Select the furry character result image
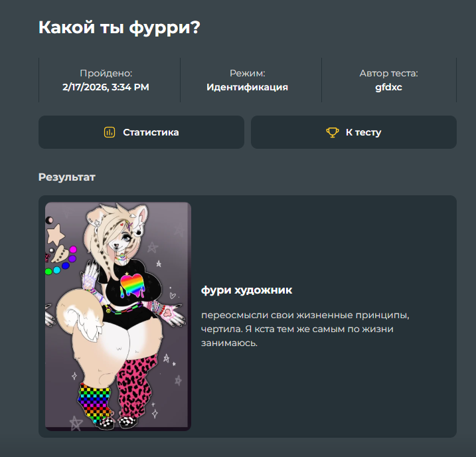Image resolution: width=476 pixels, height=457 pixels. point(118,316)
